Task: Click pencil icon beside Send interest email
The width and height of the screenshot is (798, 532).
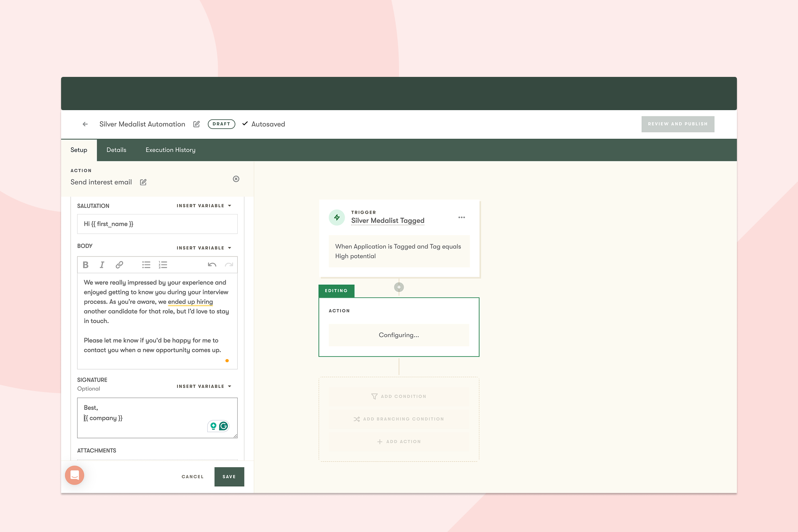Action: [x=143, y=182]
